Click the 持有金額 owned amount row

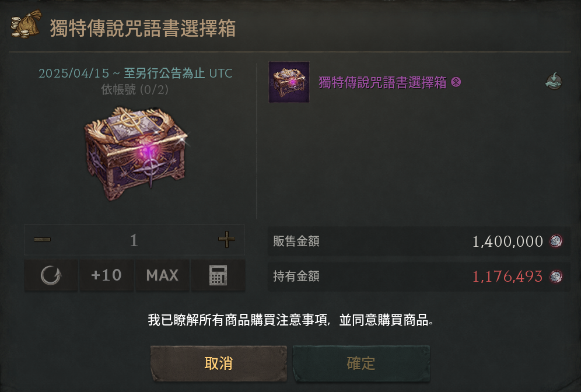pyautogui.click(x=419, y=276)
